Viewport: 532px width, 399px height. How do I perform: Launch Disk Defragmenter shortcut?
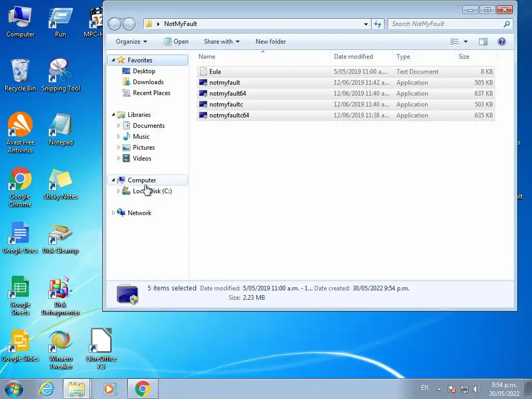click(60, 295)
